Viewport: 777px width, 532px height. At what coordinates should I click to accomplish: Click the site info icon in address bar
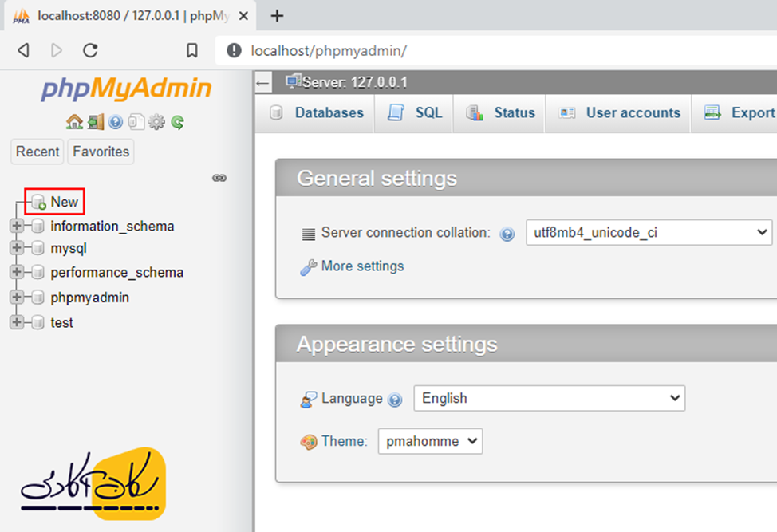tap(234, 50)
